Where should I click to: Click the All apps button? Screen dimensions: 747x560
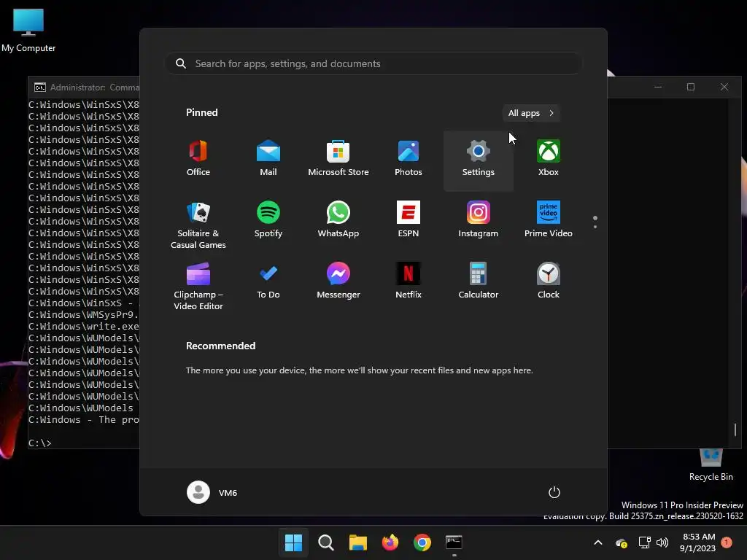[531, 113]
